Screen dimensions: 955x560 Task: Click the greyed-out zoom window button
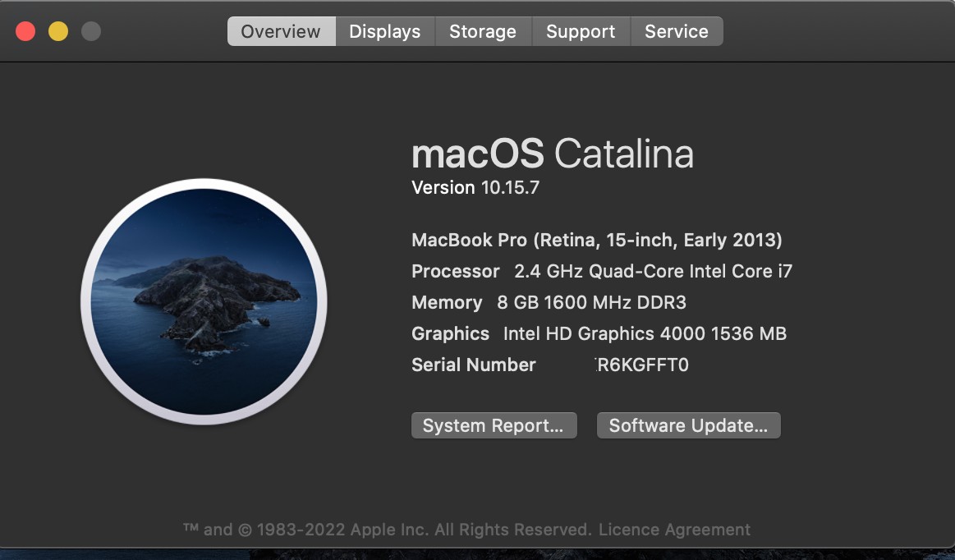pos(91,32)
